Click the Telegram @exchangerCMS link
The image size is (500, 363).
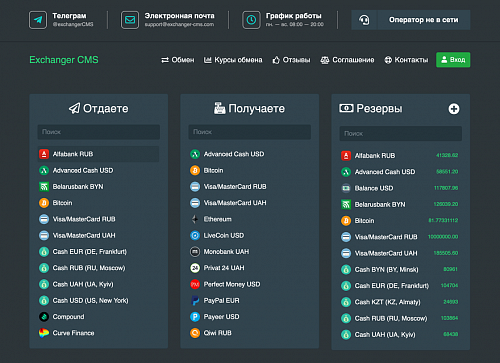click(73, 24)
